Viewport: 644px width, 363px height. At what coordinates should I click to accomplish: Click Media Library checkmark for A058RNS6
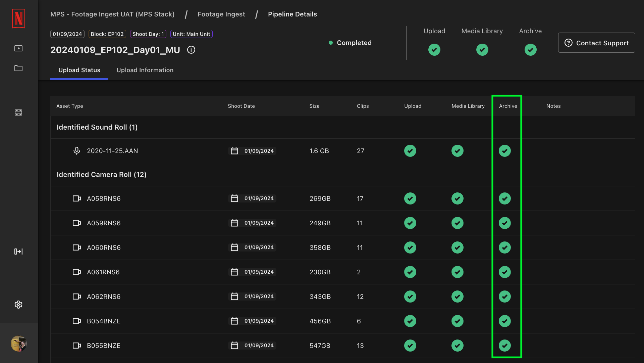click(x=458, y=198)
